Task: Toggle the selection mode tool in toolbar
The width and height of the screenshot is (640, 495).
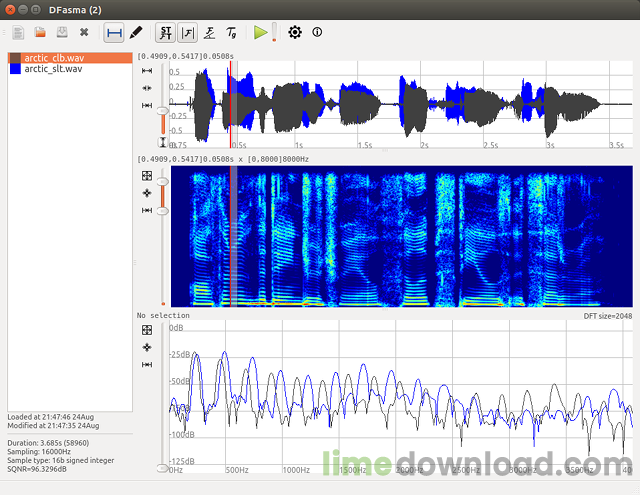Action: [114, 33]
